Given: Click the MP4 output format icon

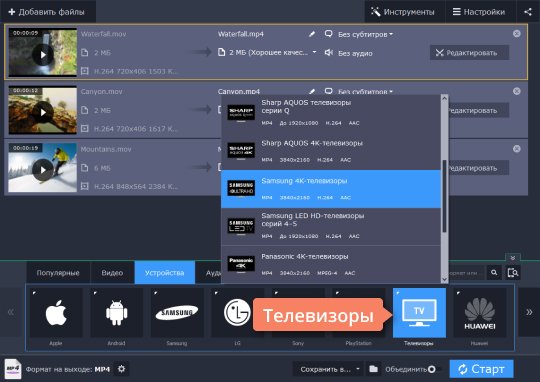Looking at the screenshot, I should [13, 369].
